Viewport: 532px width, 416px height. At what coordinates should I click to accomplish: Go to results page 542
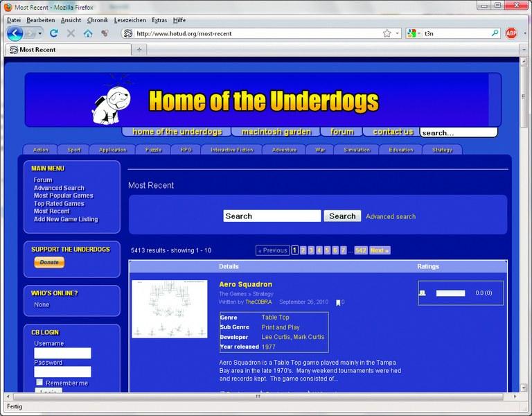(360, 250)
